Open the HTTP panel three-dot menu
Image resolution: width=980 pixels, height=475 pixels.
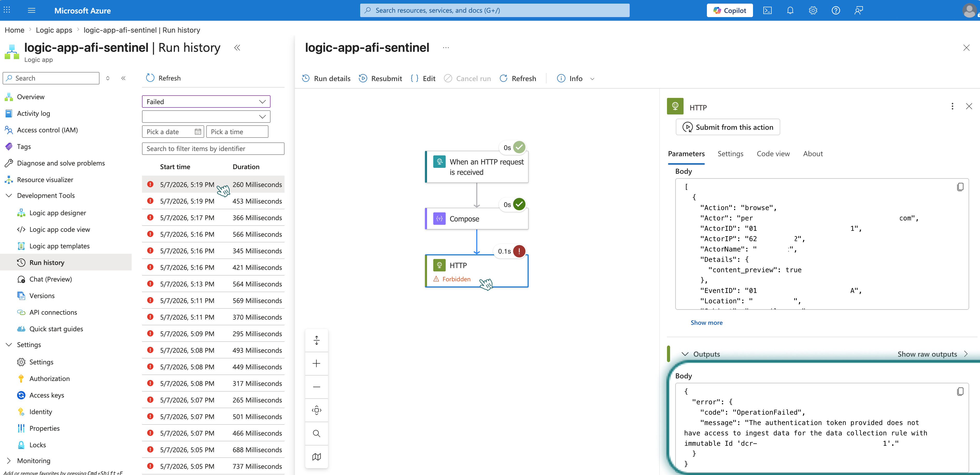pyautogui.click(x=952, y=106)
